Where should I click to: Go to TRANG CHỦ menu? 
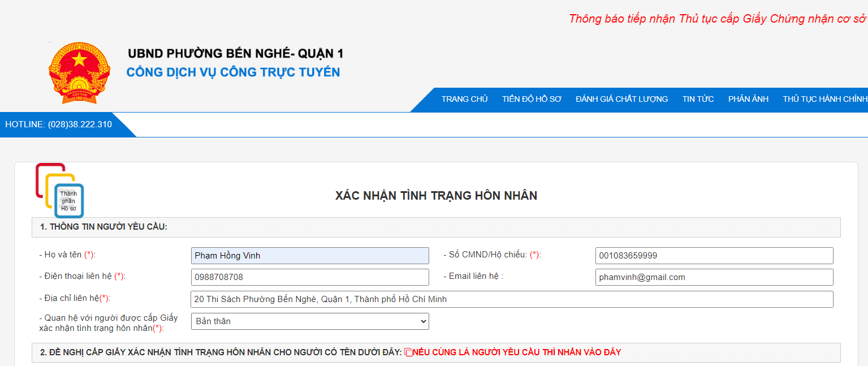tap(464, 99)
